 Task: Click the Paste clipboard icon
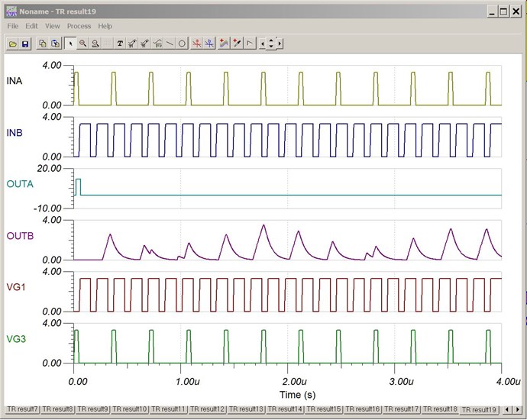(56, 44)
